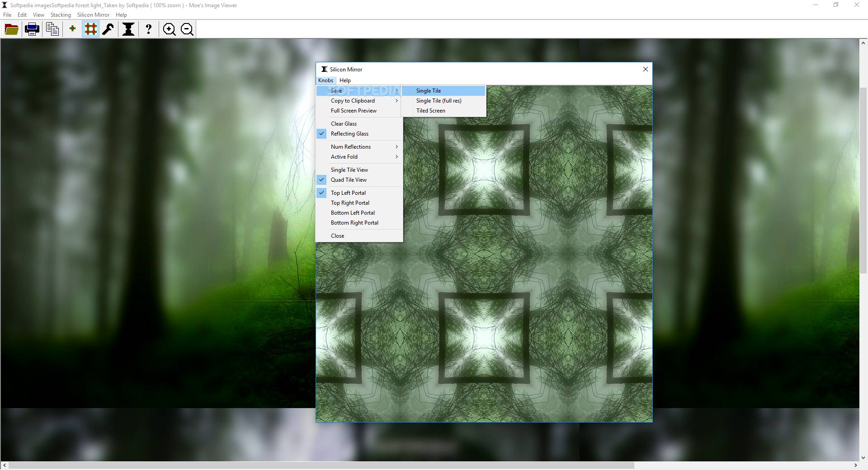Open settings with the wrench icon
The image size is (868, 470).
pyautogui.click(x=108, y=29)
